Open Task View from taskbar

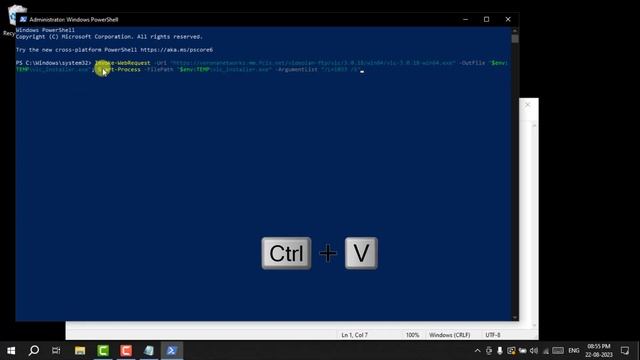56,351
